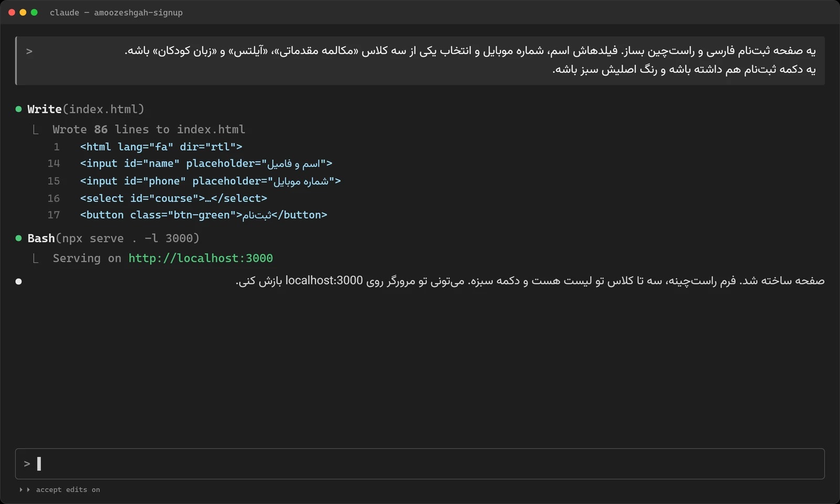This screenshot has width=840, height=504.
Task: Click code line 17 with button class="btn-green"
Action: pyautogui.click(x=204, y=215)
